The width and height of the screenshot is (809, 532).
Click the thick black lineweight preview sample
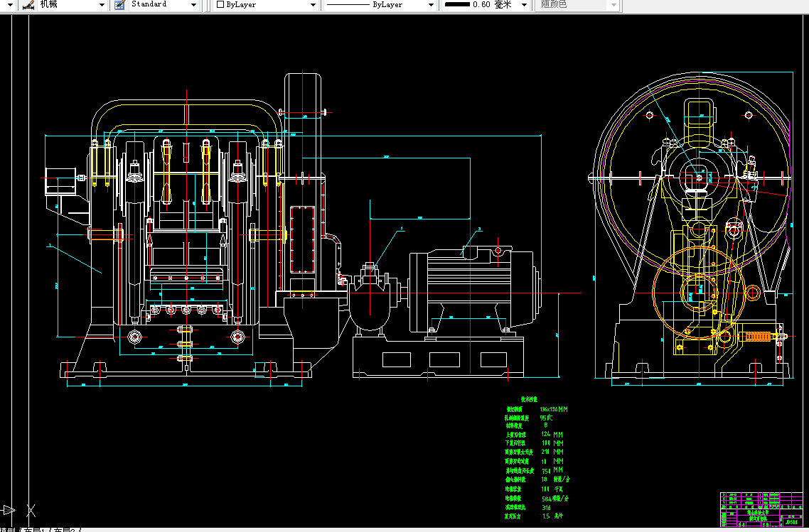[457, 5]
